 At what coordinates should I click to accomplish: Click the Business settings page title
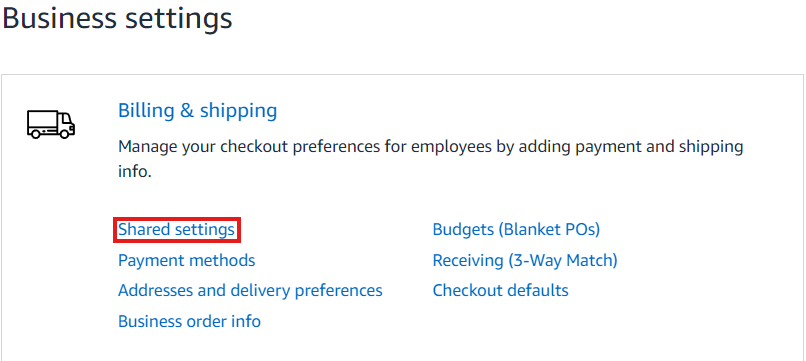[118, 19]
